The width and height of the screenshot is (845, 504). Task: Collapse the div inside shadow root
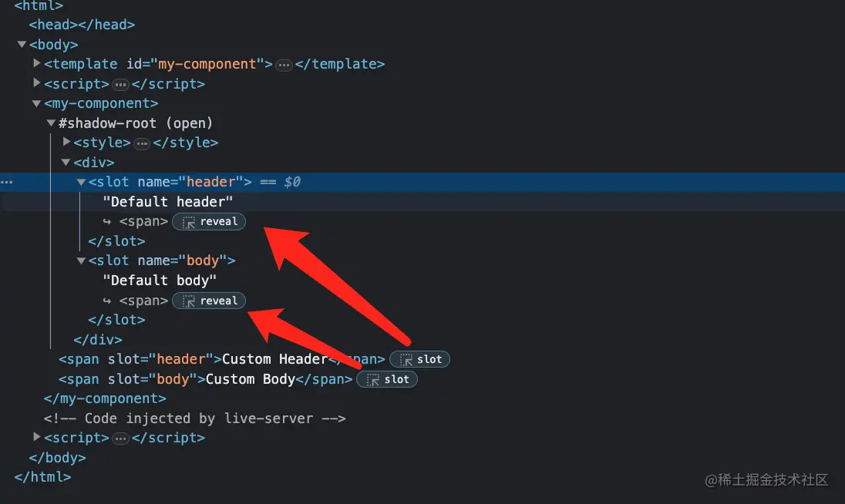(66, 162)
